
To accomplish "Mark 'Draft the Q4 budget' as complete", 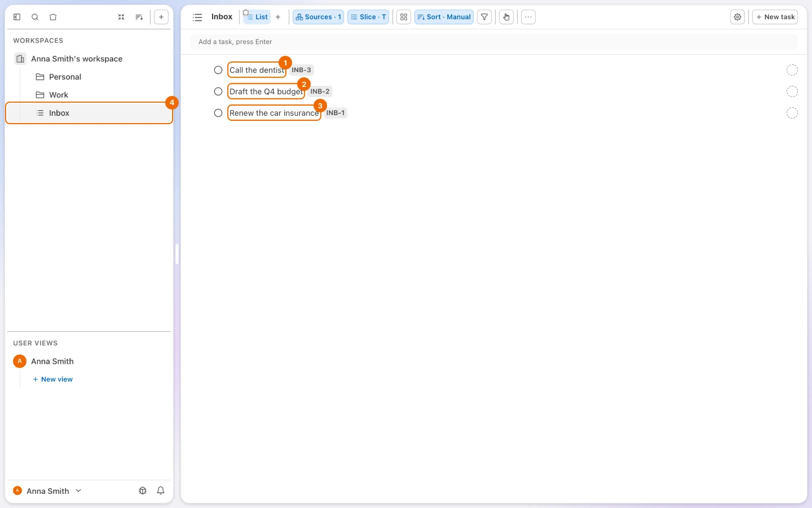I will [218, 91].
